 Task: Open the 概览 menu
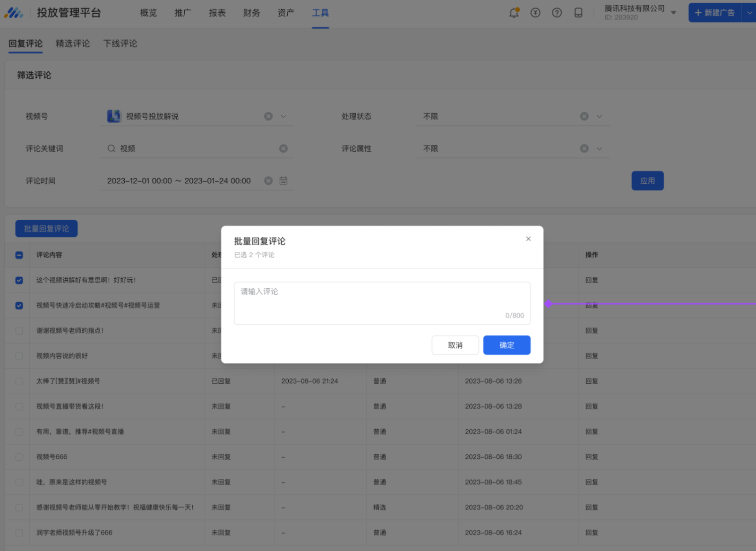pyautogui.click(x=148, y=13)
